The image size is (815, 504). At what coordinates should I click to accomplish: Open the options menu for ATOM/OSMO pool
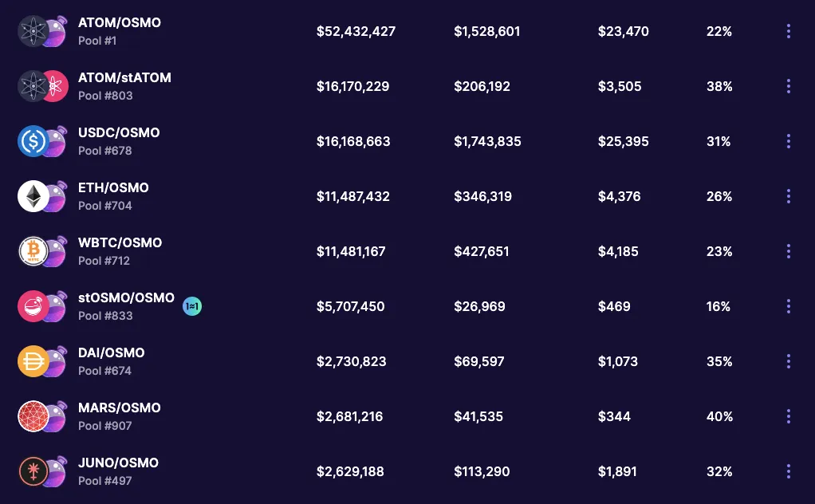789,31
